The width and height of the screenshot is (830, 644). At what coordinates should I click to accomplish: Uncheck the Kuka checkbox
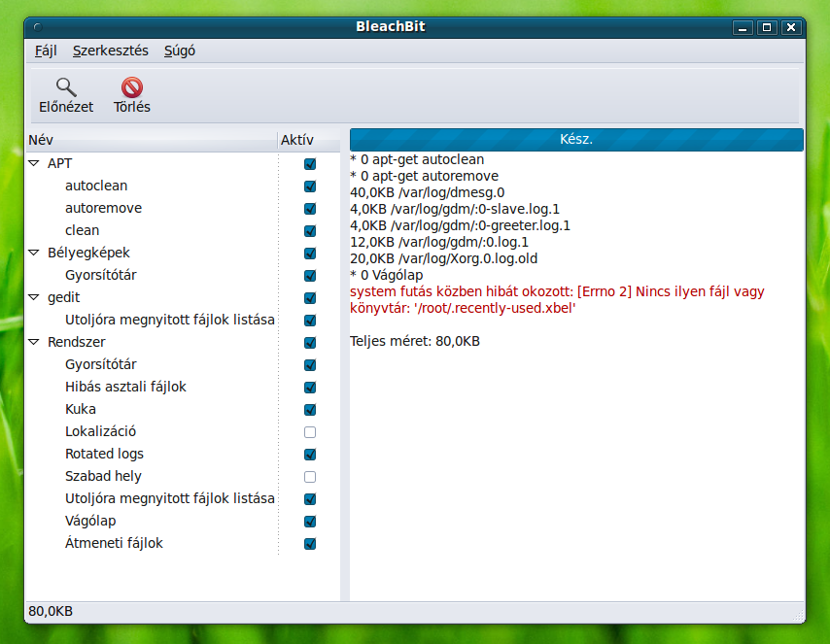coord(310,410)
